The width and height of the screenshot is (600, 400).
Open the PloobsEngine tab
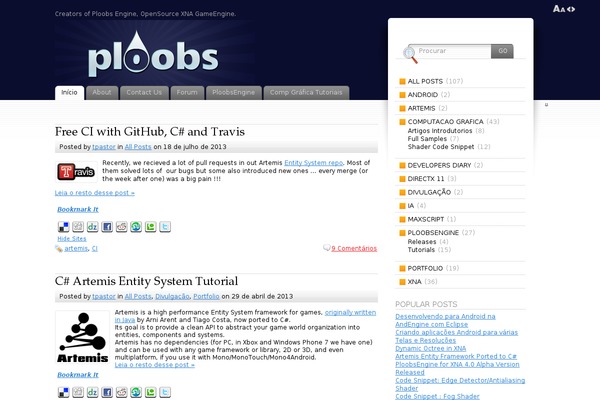(x=233, y=93)
